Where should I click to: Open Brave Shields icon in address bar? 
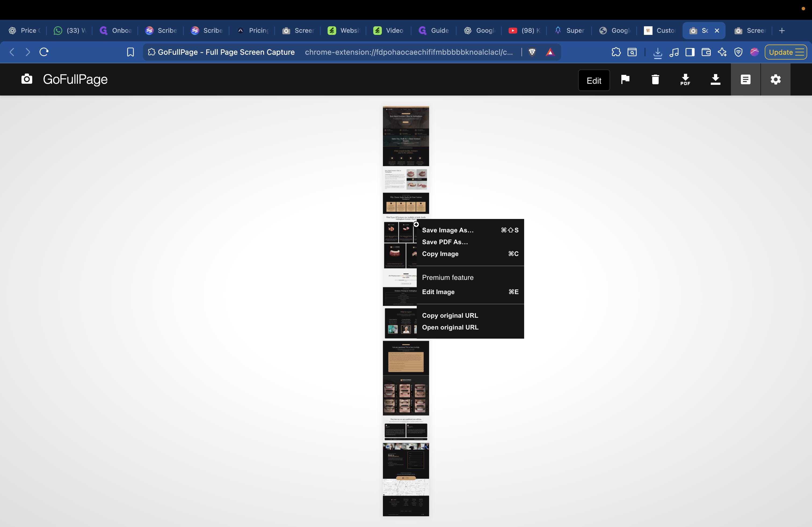532,52
